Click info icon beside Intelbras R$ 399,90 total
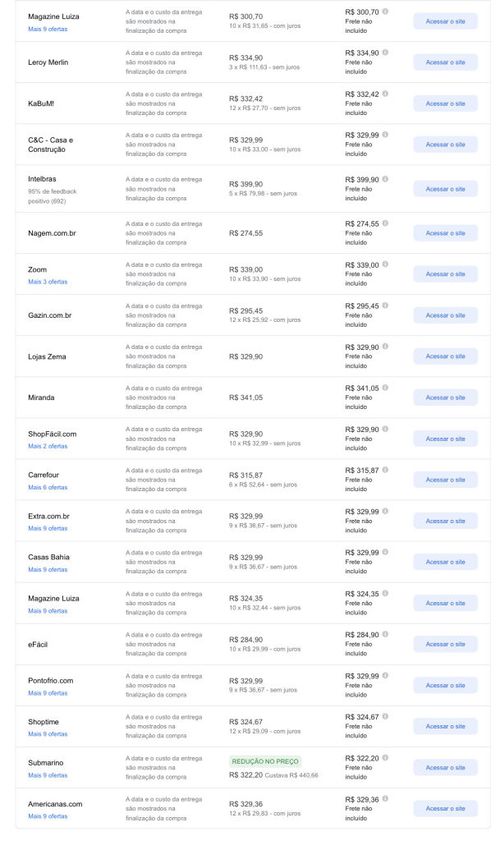Viewport: 500px width, 841px height. pyautogui.click(x=385, y=179)
